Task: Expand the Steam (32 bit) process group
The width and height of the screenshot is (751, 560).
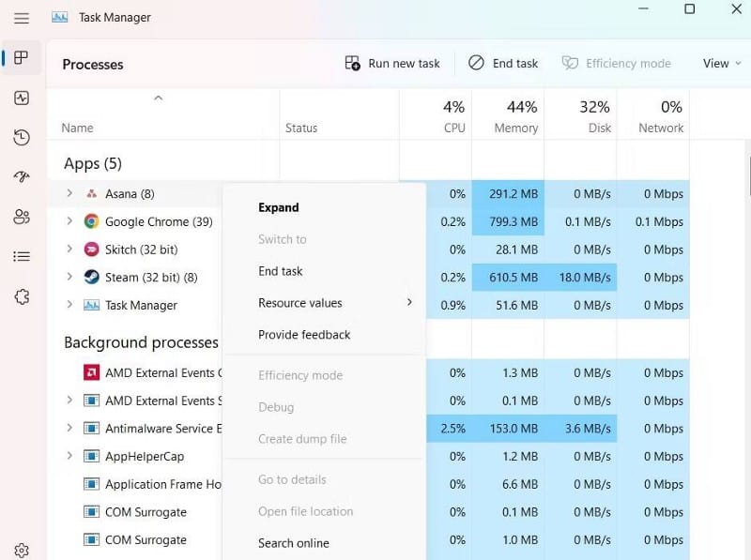Action: click(x=69, y=278)
